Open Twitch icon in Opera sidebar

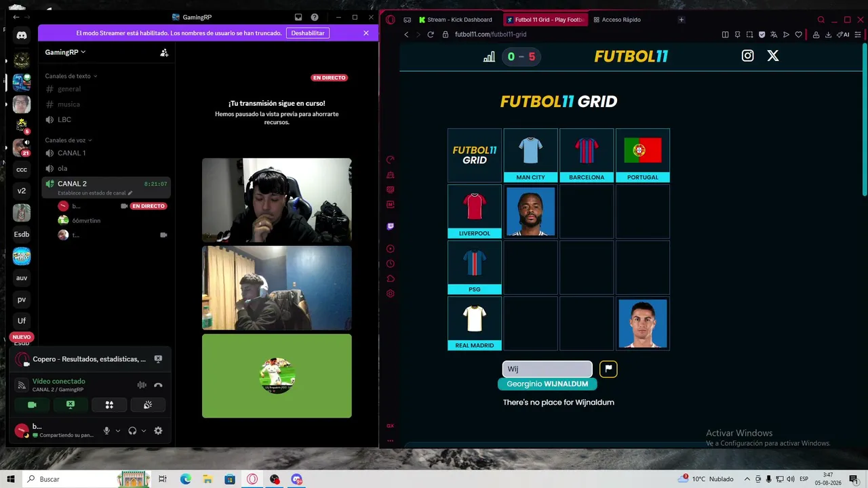[390, 226]
